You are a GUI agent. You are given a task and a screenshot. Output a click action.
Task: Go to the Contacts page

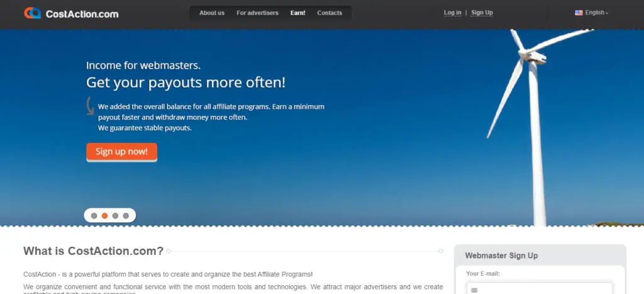[330, 13]
